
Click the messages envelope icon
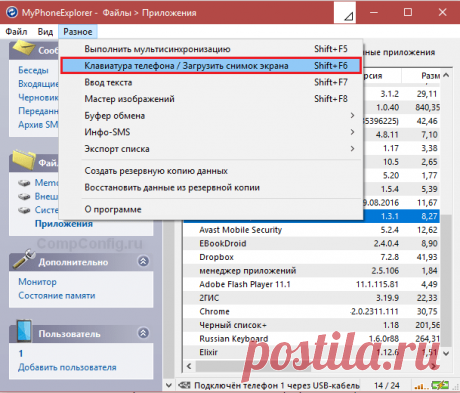(23, 48)
